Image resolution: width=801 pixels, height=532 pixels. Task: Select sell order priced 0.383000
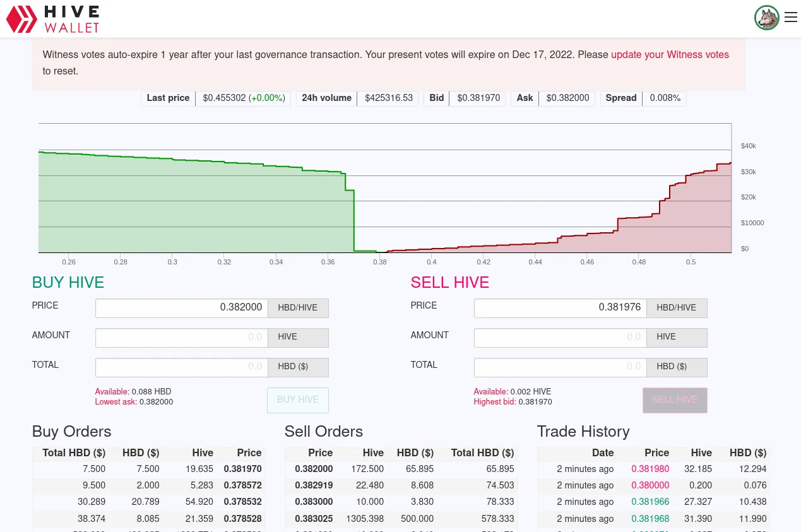(401, 502)
